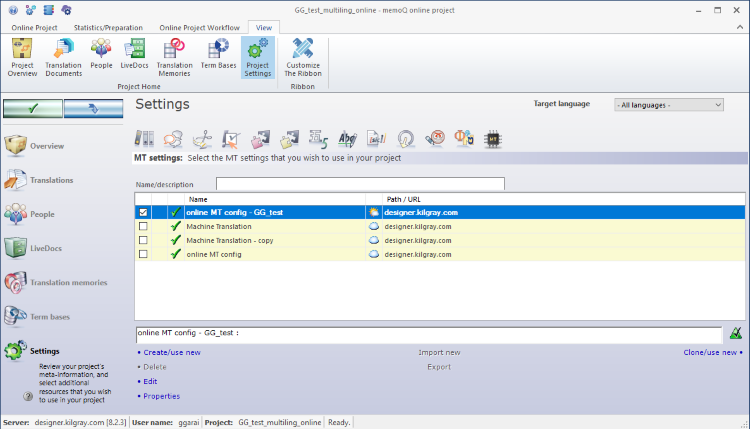Click the Settings sidebar item
Viewport: 750px width, 429px height.
tap(33, 351)
